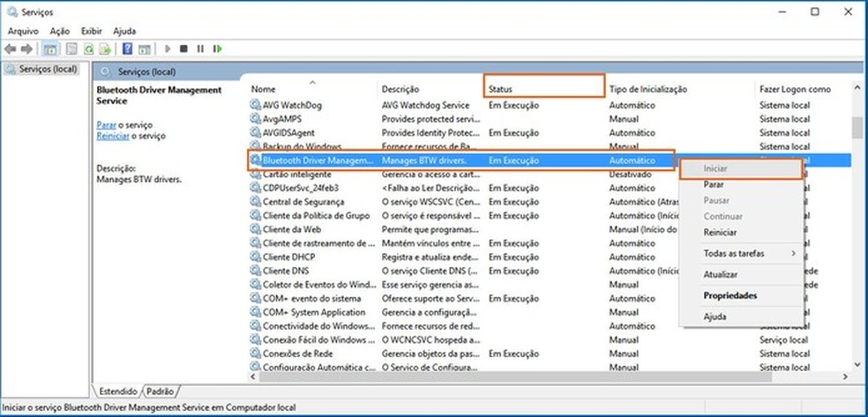This screenshot has height=417, width=868.
Task: Click the Back arrow in the toolbar
Action: pyautogui.click(x=10, y=49)
